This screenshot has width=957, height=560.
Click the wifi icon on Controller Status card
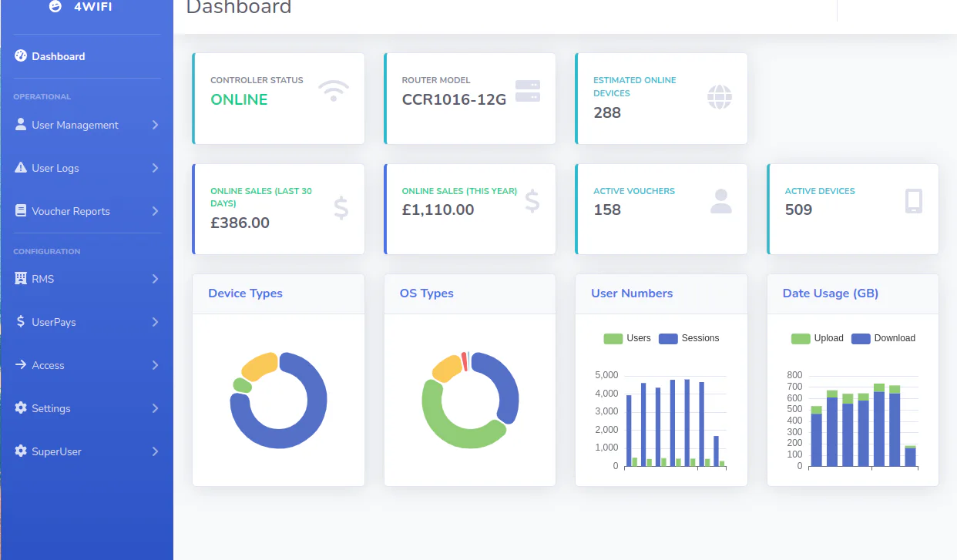(334, 91)
